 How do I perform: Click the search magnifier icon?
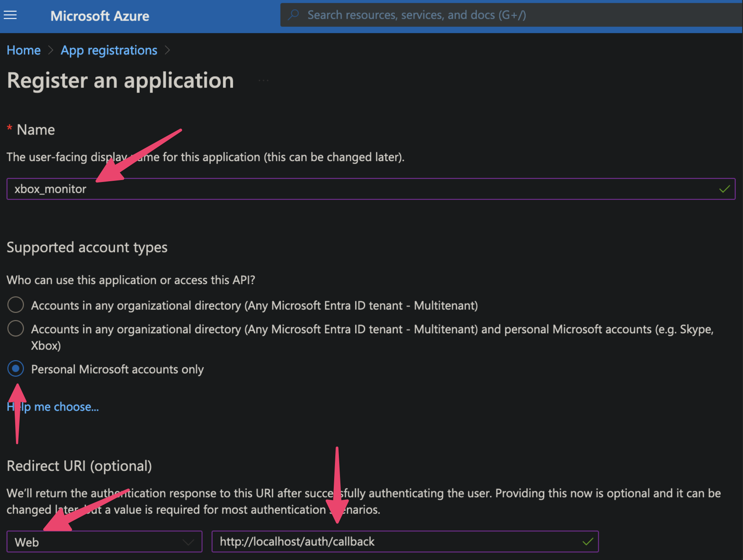pyautogui.click(x=294, y=15)
